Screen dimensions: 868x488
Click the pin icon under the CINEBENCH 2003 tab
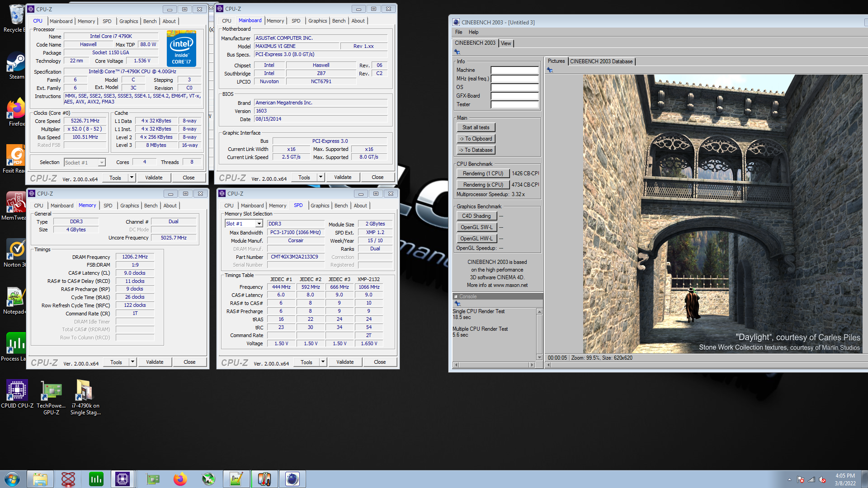coord(457,52)
